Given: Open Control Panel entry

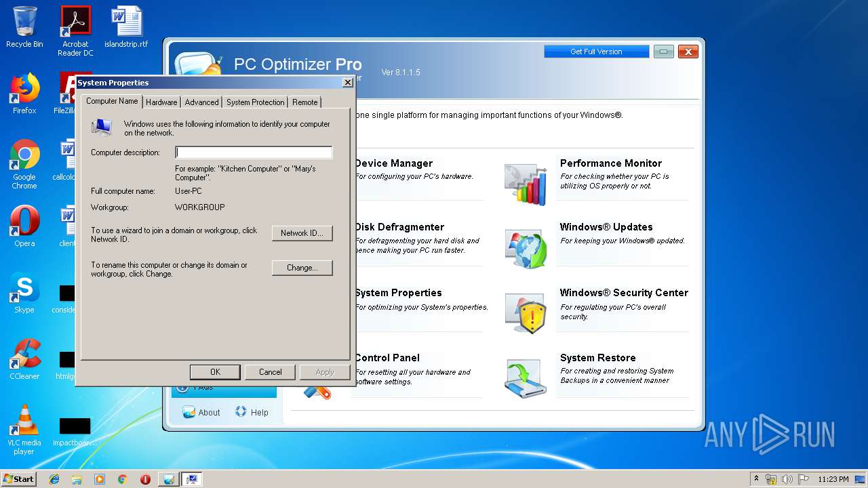Looking at the screenshot, I should [x=387, y=358].
